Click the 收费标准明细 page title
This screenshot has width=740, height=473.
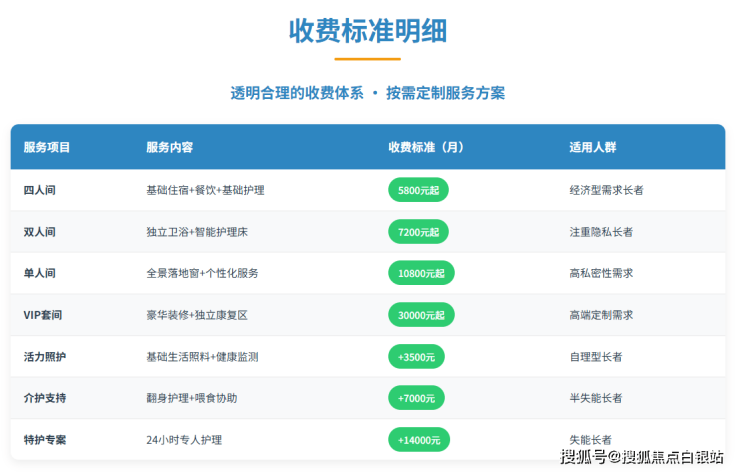click(368, 31)
